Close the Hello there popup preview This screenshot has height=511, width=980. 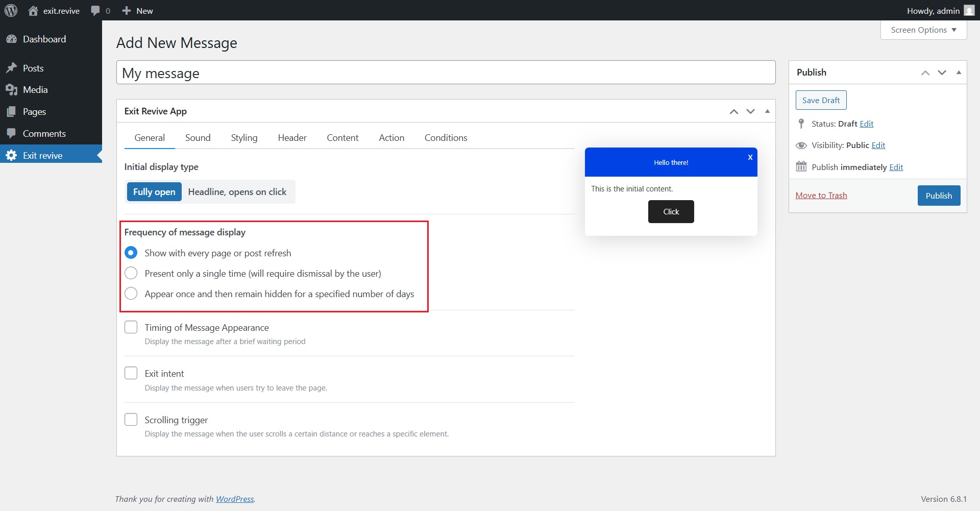click(750, 157)
